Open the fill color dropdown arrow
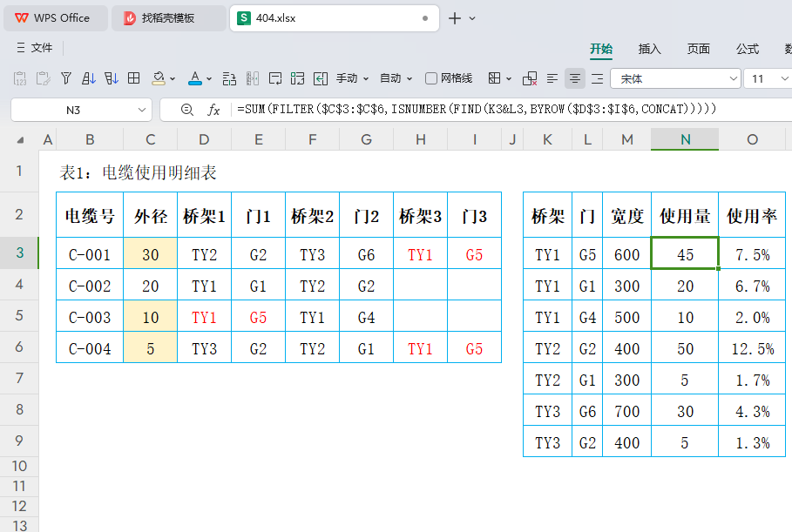Screen dimensions: 792x532 point(173,78)
